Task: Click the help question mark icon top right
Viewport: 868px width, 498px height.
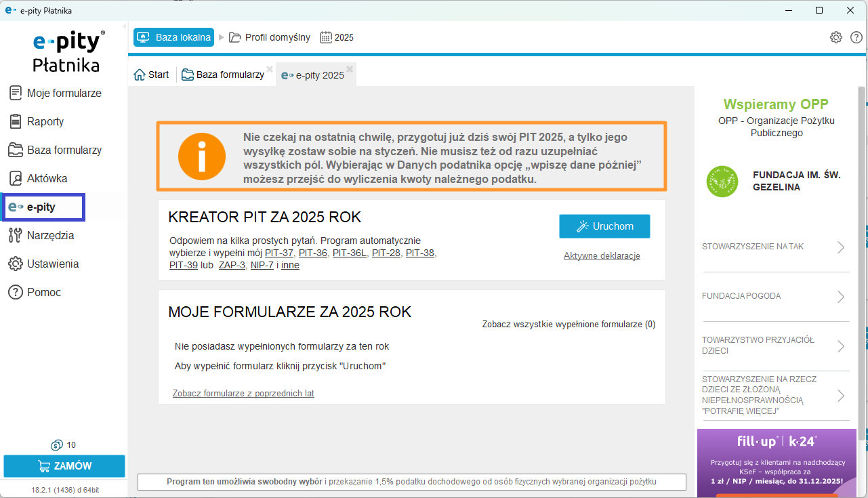Action: (x=856, y=37)
